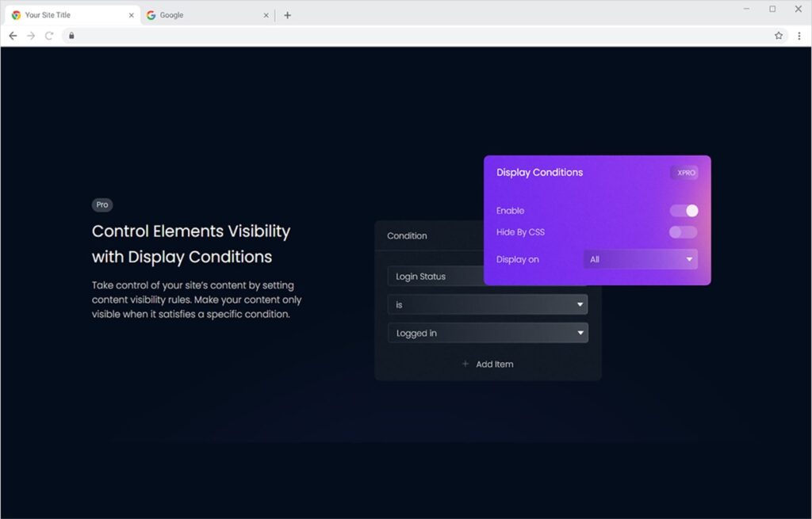Open the Chrome three-dot menu
812x519 pixels.
799,36
